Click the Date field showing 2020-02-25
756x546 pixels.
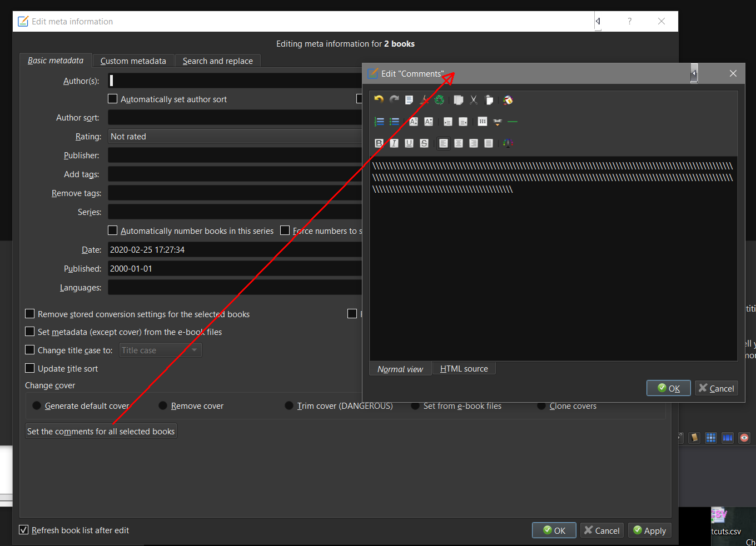[x=235, y=250]
